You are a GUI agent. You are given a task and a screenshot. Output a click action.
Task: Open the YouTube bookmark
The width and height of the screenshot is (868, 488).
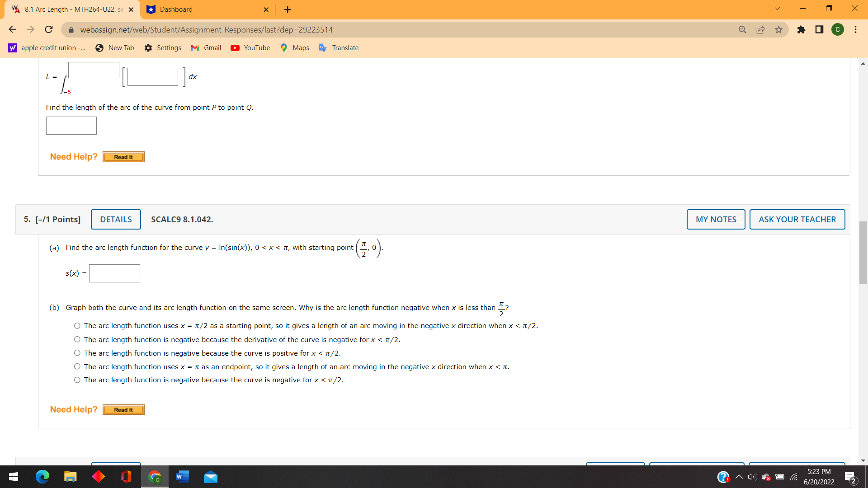point(250,47)
